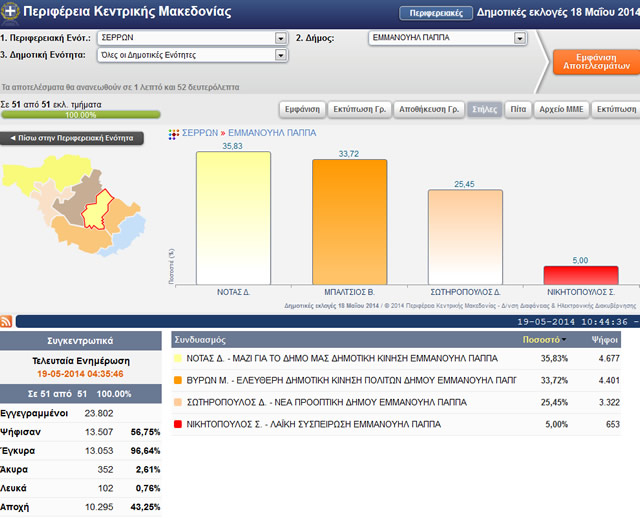The height and width of the screenshot is (518, 640).
Task: Click the RSS feed icon
Action: 7,321
